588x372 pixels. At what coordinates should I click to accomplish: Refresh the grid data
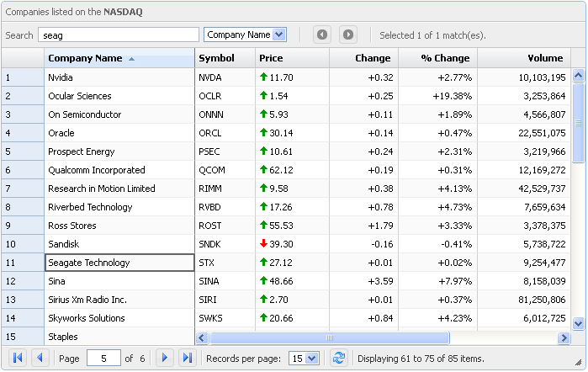click(x=338, y=359)
